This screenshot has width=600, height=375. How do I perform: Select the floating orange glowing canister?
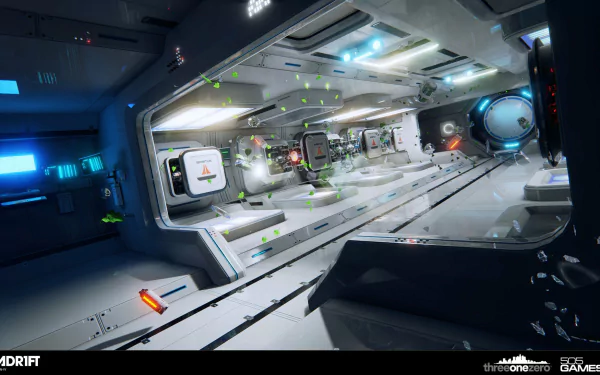click(153, 301)
